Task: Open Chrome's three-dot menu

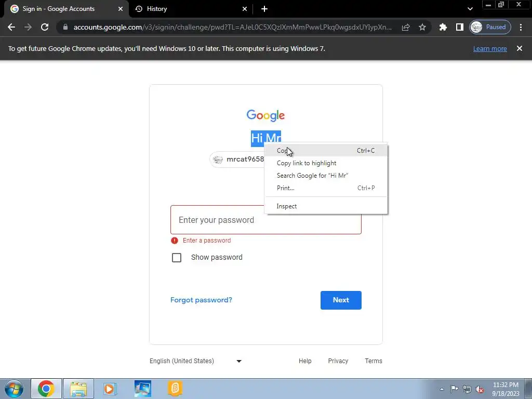Action: click(521, 27)
